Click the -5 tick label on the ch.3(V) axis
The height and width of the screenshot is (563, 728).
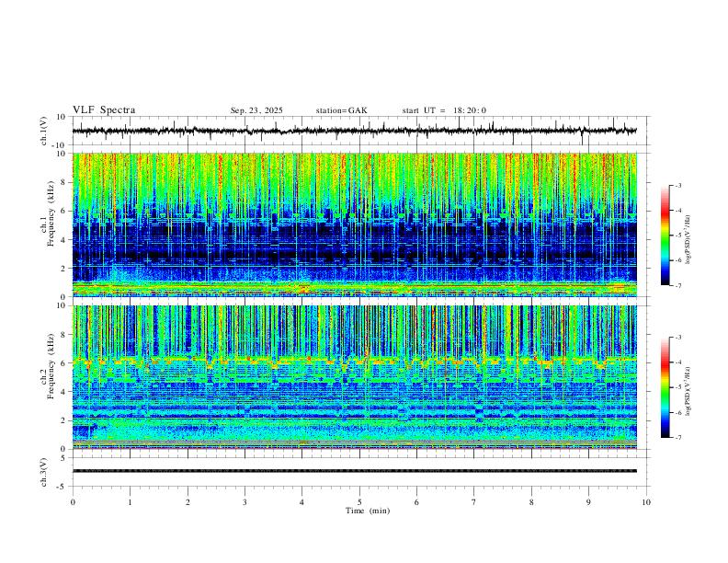coord(62,487)
